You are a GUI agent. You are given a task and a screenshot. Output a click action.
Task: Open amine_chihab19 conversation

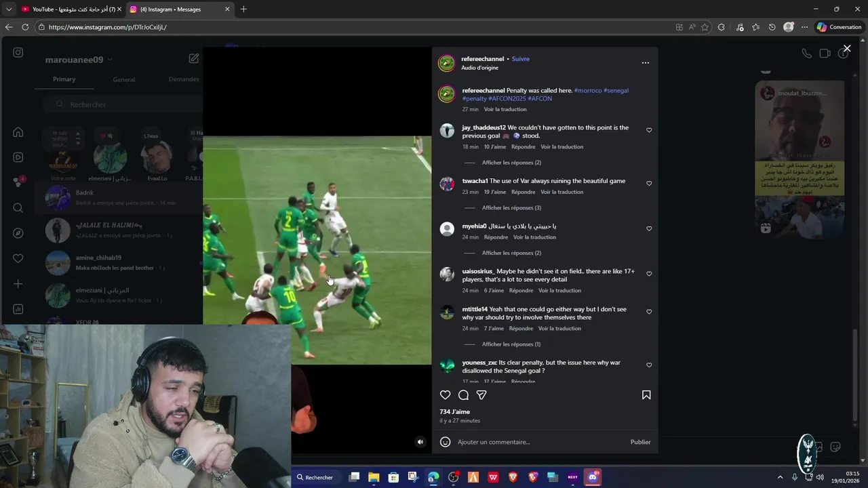[x=118, y=263]
